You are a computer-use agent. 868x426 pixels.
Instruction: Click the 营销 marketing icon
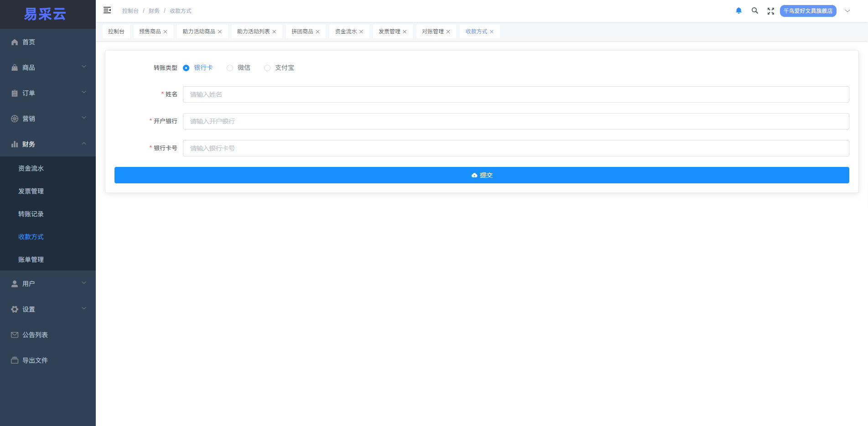(x=14, y=118)
